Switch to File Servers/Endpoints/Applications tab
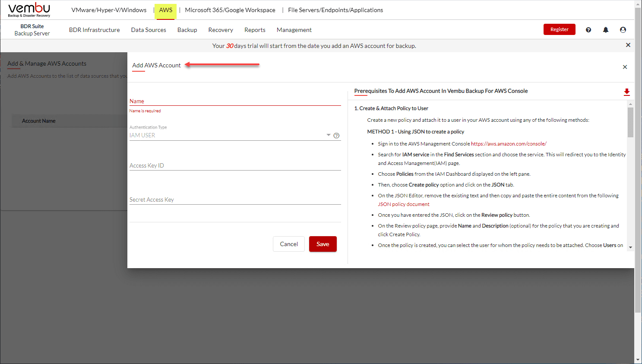The width and height of the screenshot is (642, 364). [x=335, y=10]
